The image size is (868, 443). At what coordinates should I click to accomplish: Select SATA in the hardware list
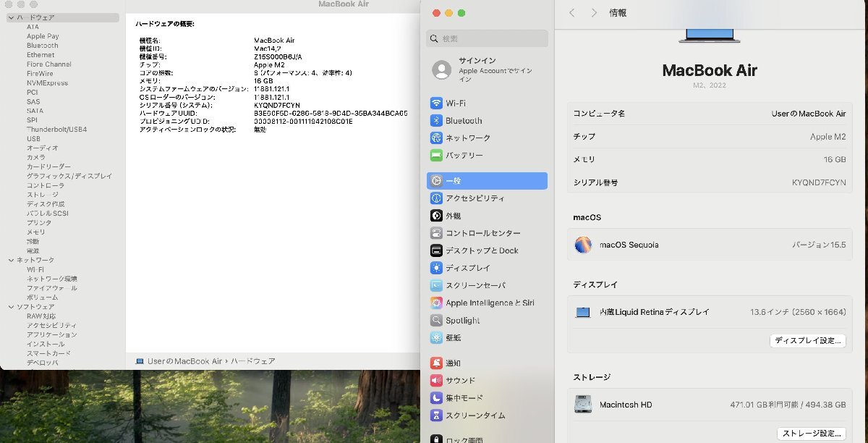pos(35,111)
